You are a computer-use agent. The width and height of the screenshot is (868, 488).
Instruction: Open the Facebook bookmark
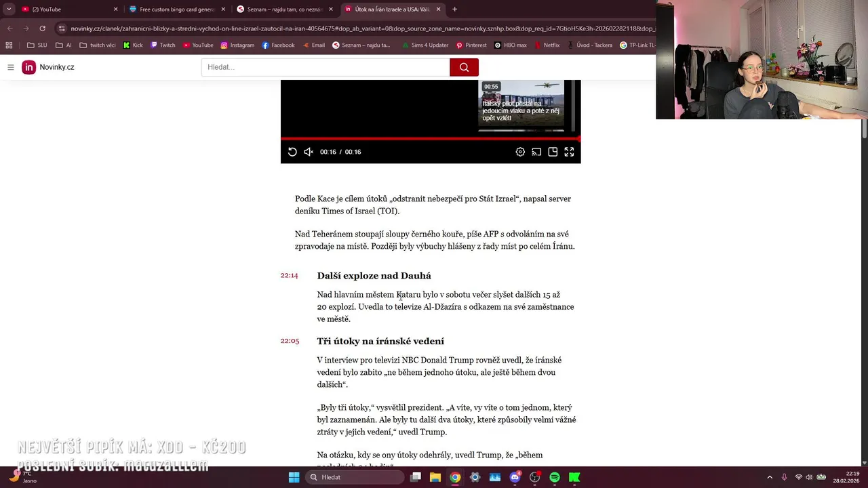click(x=278, y=45)
